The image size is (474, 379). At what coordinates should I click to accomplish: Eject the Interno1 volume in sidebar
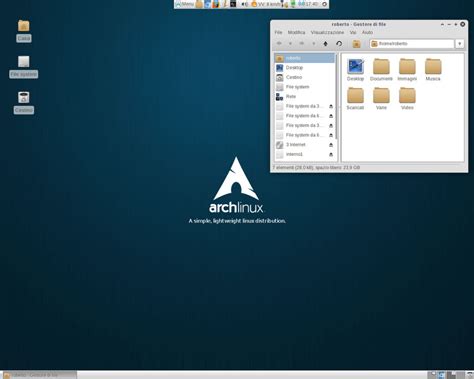331,154
